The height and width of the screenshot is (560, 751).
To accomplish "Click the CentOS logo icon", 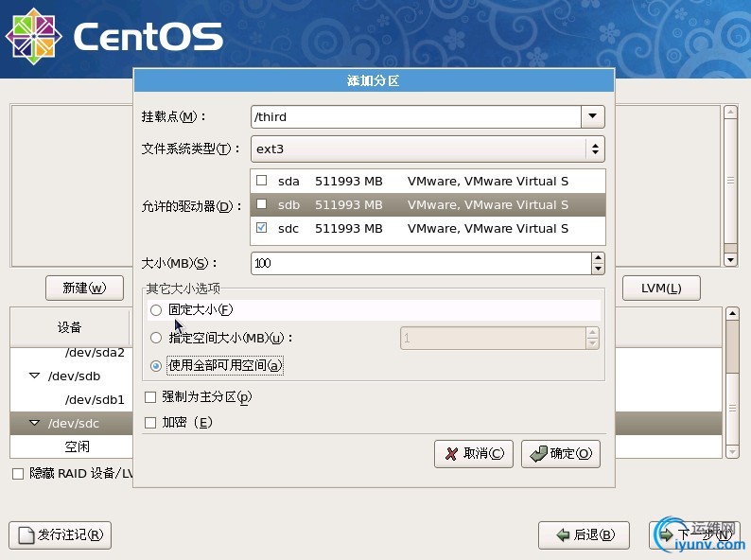I will 33,36.
